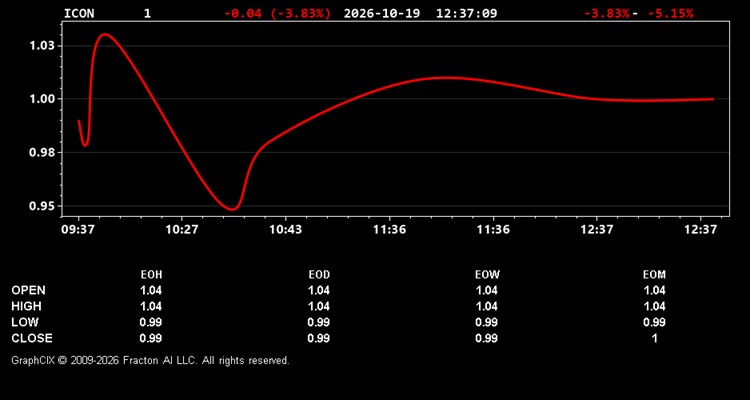Screen dimensions: 750x400
Task: Click the 10:43 time axis label
Action: [x=286, y=230]
